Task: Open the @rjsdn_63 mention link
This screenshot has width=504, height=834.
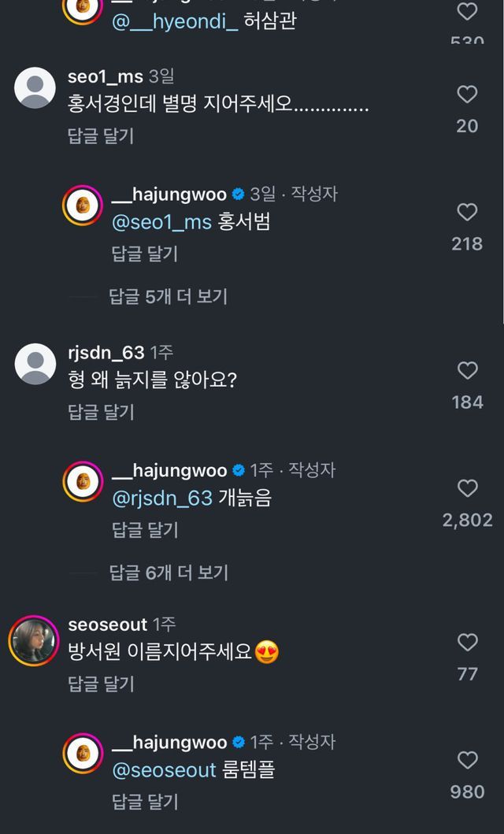Action: click(162, 499)
